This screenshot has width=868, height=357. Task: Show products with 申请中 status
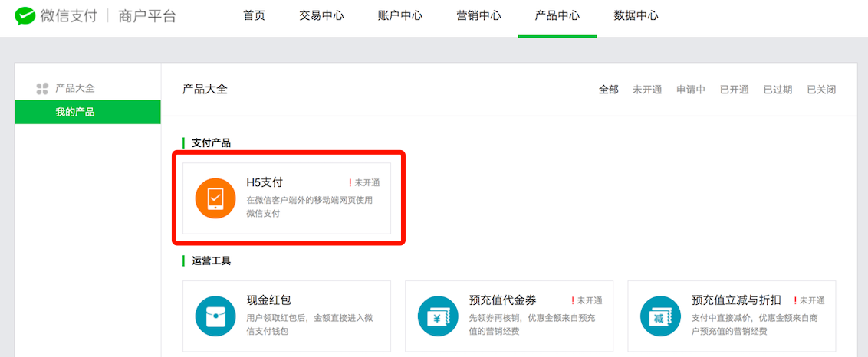[691, 90]
